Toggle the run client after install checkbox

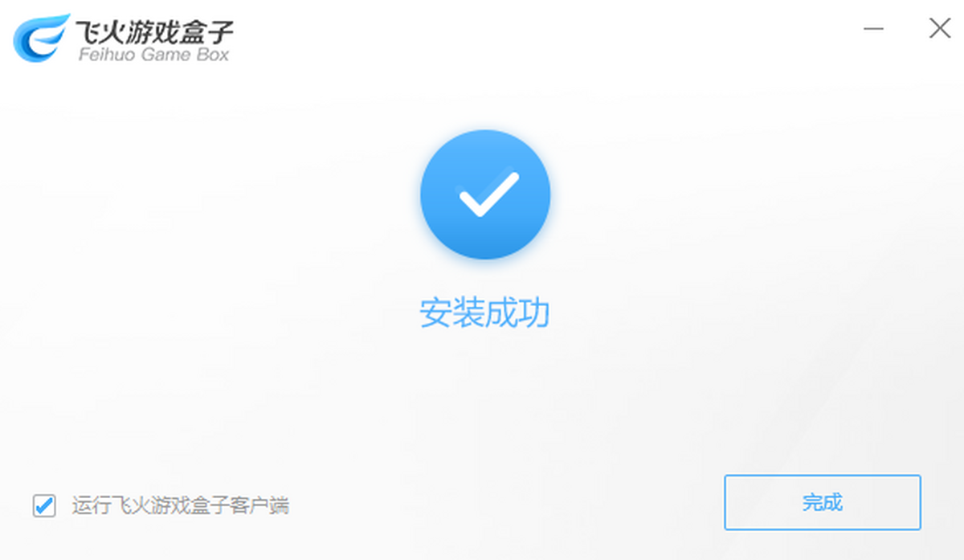coord(44,505)
